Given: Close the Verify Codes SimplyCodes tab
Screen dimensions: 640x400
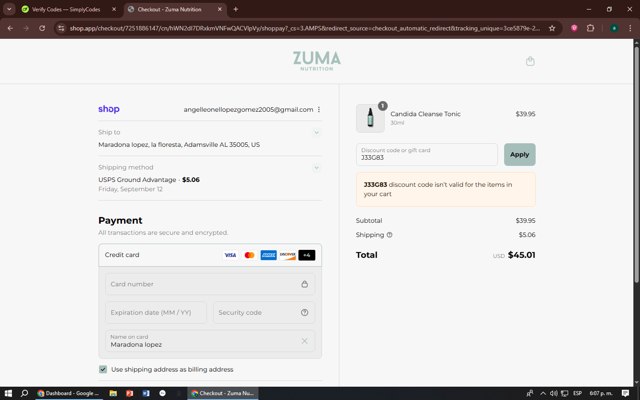Looking at the screenshot, I should pos(114,9).
